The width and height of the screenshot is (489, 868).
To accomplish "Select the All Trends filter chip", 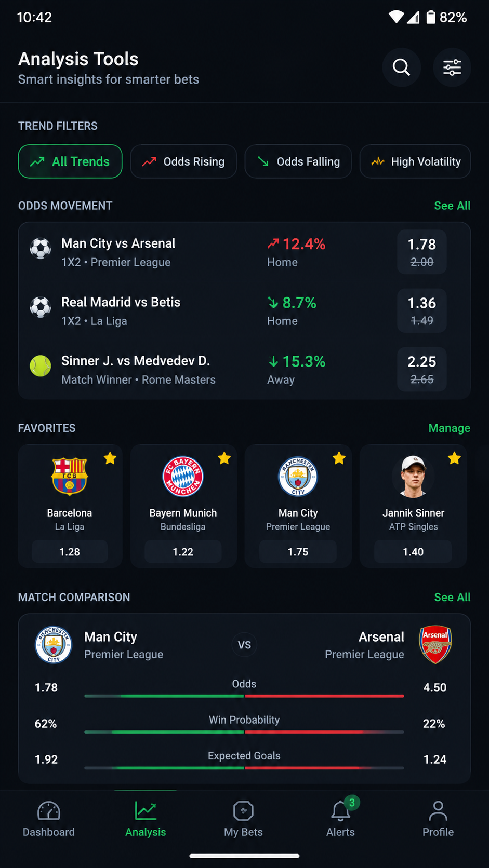I will click(70, 161).
